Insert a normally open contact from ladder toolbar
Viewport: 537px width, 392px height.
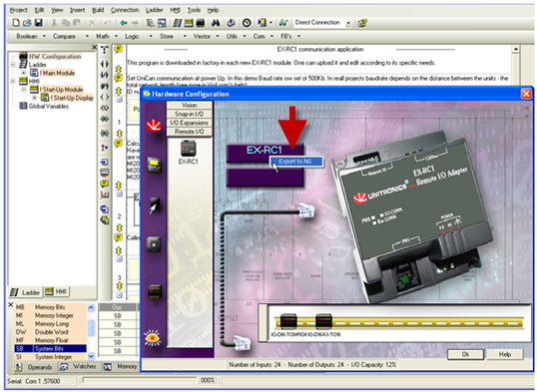pyautogui.click(x=105, y=64)
